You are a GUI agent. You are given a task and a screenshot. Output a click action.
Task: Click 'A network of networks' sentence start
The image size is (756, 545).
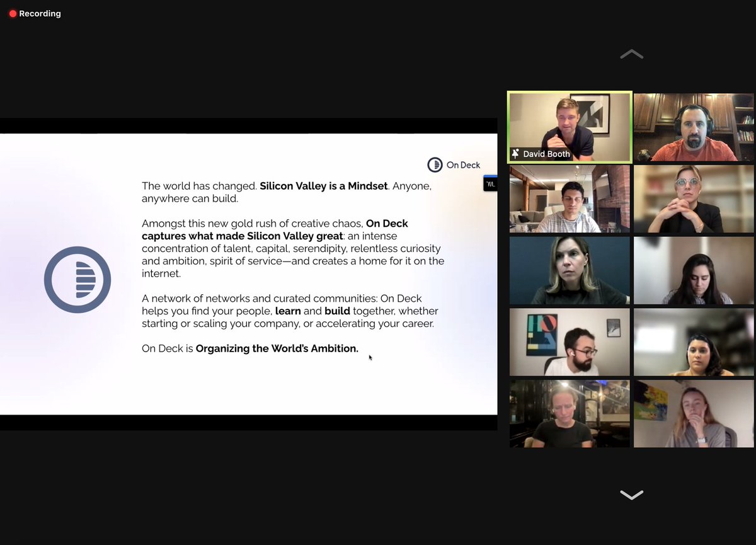tap(192, 298)
